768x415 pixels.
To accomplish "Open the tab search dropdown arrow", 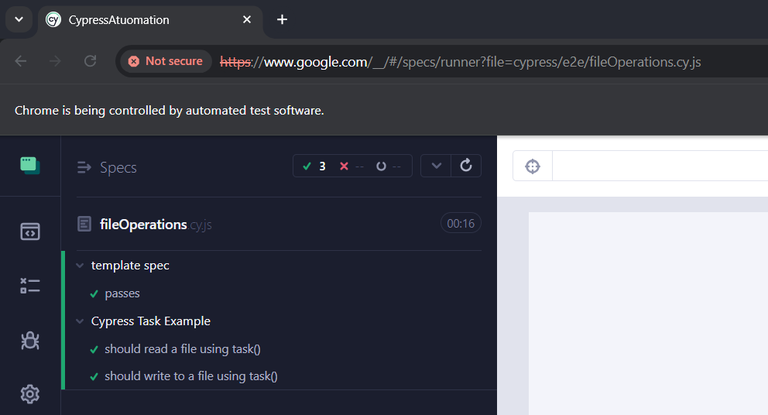I will pos(19,20).
